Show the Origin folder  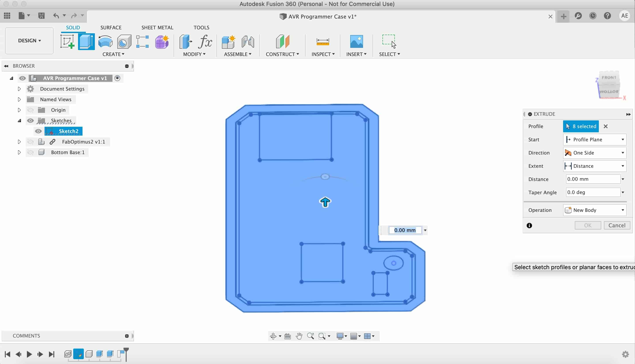30,110
